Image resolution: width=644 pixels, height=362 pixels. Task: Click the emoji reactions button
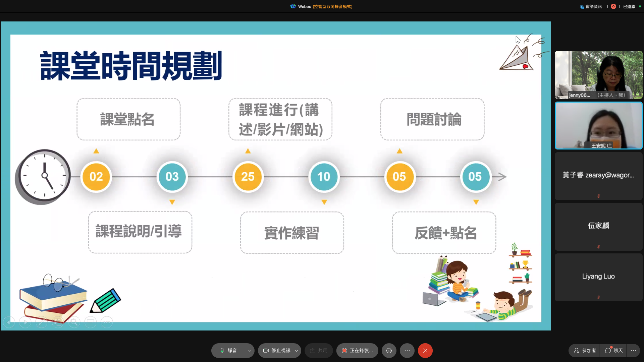click(389, 351)
